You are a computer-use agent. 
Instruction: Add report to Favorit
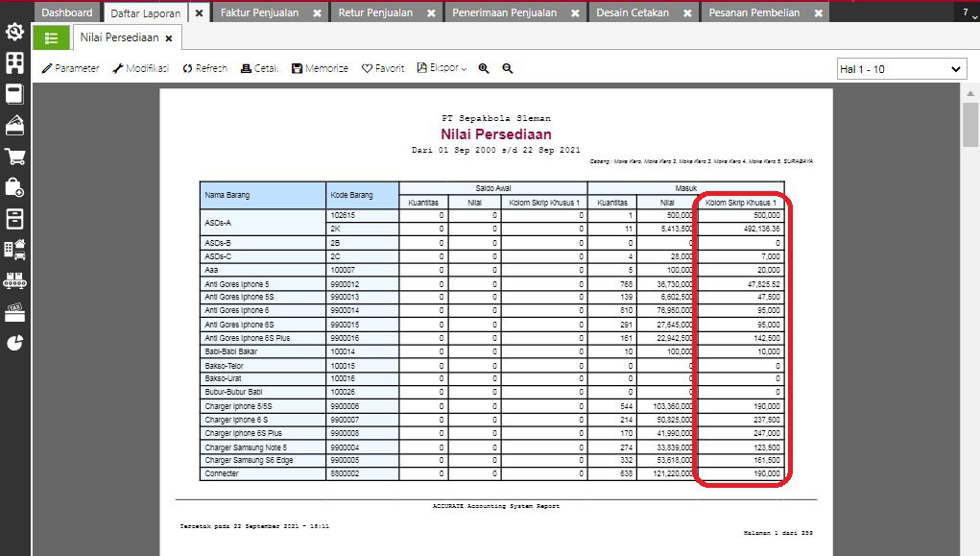pos(383,68)
